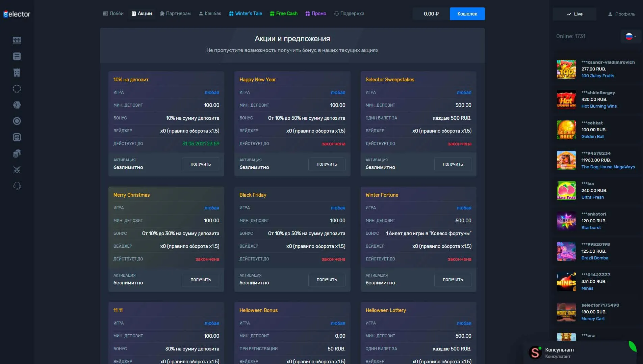The height and width of the screenshot is (364, 643).
Task: Open the Money Cart game thumbnail
Action: (566, 312)
